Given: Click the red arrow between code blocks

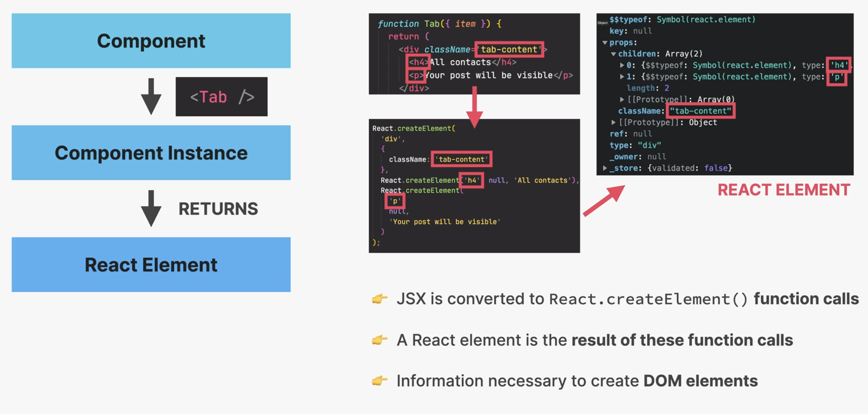Looking at the screenshot, I should coord(474,106).
